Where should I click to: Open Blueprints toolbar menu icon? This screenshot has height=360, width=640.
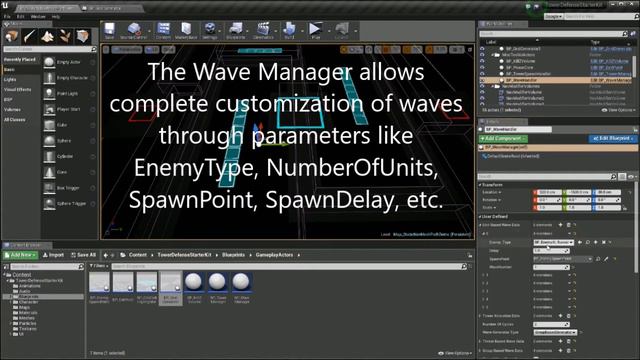pyautogui.click(x=236, y=30)
